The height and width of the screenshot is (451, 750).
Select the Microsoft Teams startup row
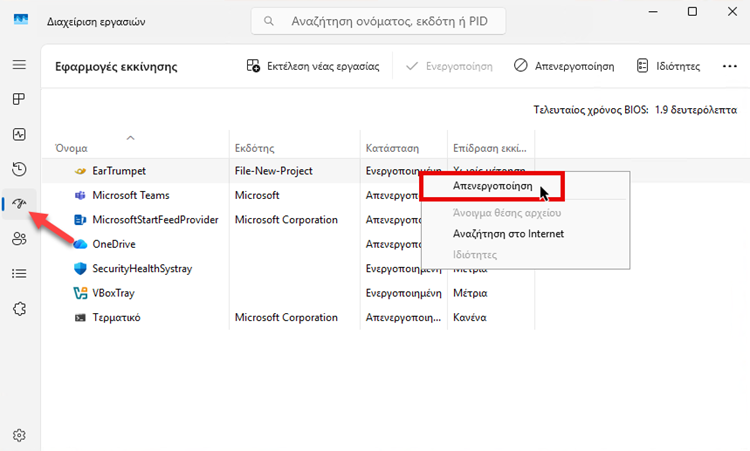[x=130, y=195]
